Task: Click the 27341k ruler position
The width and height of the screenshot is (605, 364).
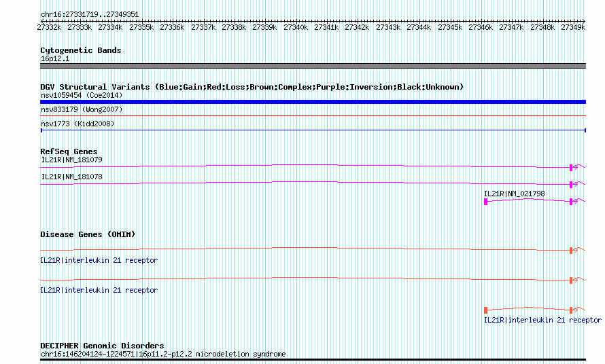Action: 326,27
